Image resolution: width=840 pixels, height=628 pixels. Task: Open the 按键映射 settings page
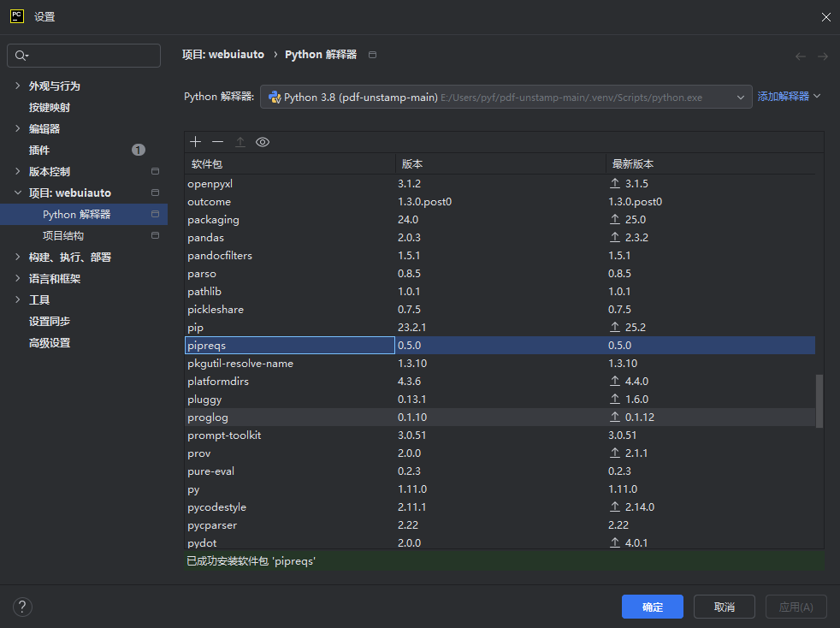tap(50, 108)
